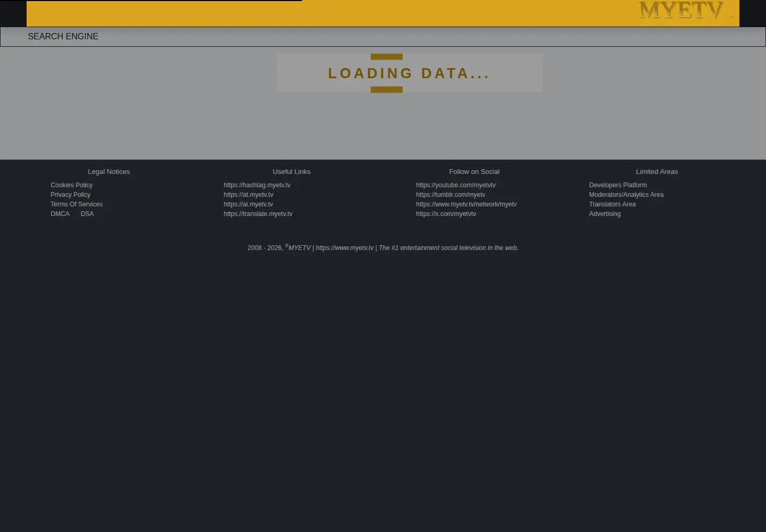Image resolution: width=766 pixels, height=532 pixels.
Task: Click the Follow on Social heading
Action: (474, 172)
